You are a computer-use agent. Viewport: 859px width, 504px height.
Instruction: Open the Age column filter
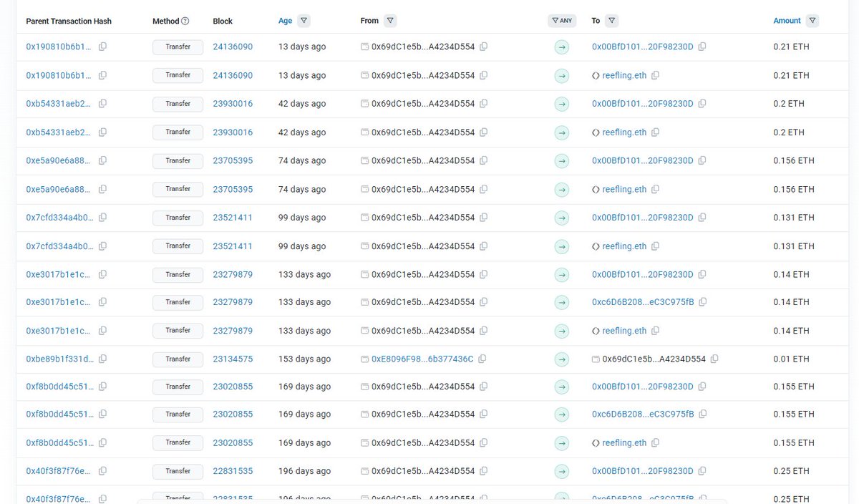pyautogui.click(x=304, y=21)
